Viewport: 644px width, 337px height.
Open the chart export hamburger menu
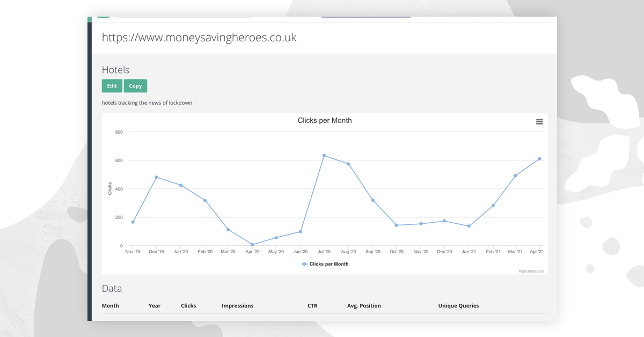point(539,122)
